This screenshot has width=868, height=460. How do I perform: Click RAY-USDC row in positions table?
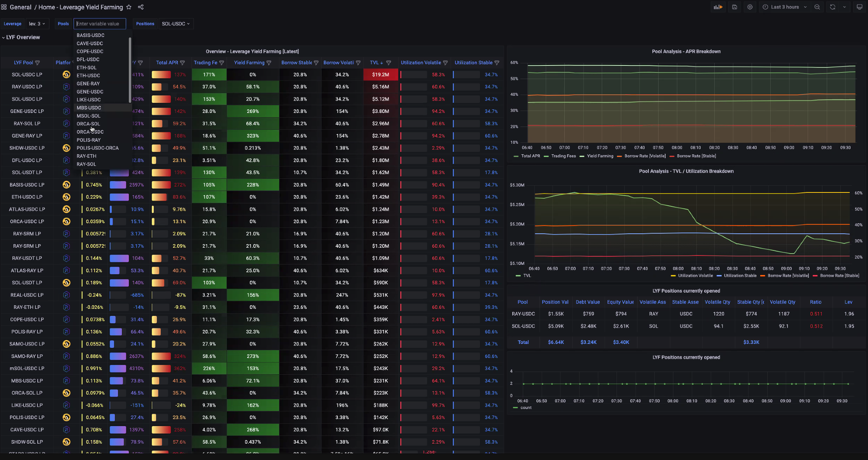point(686,314)
